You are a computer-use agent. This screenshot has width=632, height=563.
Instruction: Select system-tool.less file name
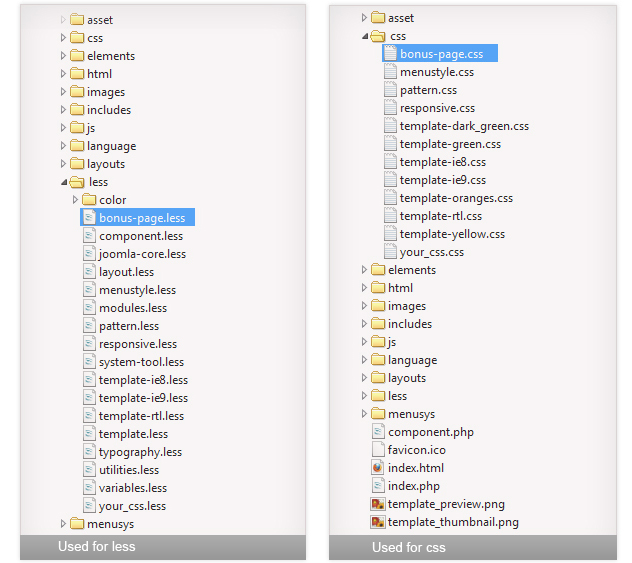point(141,362)
